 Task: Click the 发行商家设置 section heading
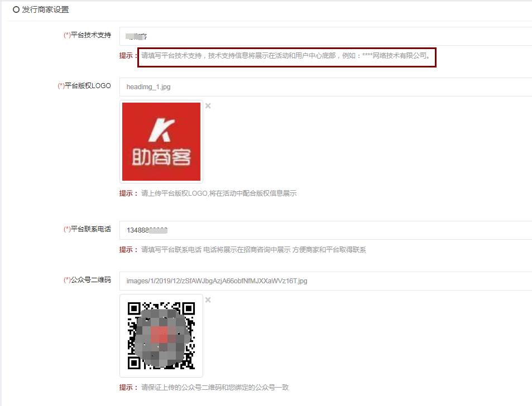tap(41, 9)
